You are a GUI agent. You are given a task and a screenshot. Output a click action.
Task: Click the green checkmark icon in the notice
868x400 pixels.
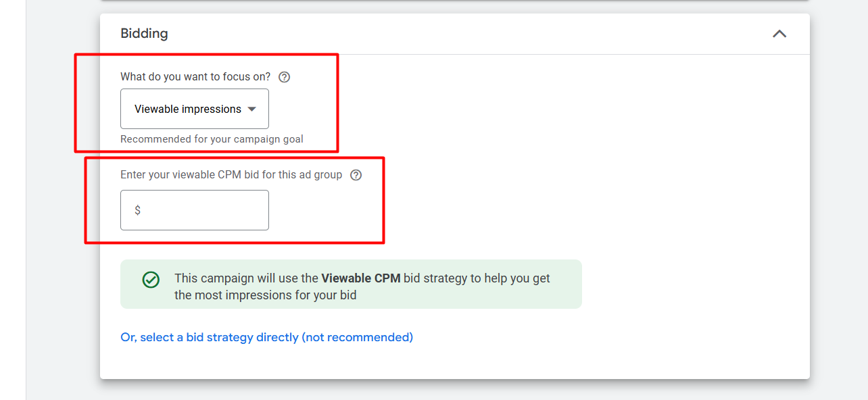tap(151, 280)
